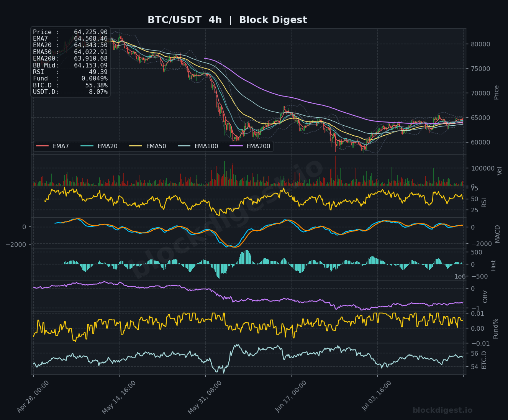The width and height of the screenshot is (508, 420).
Task: Select the "EMA50 : 64,022.91" stats row
Action: point(70,52)
